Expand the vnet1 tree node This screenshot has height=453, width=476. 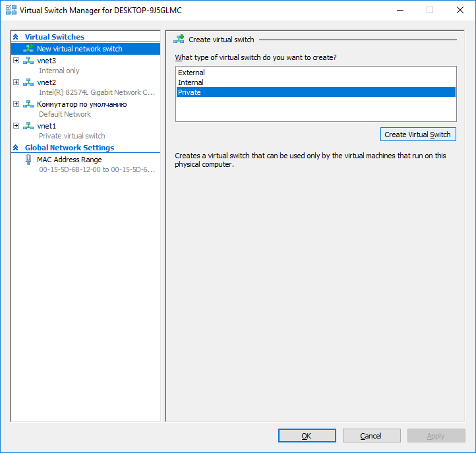coord(16,126)
